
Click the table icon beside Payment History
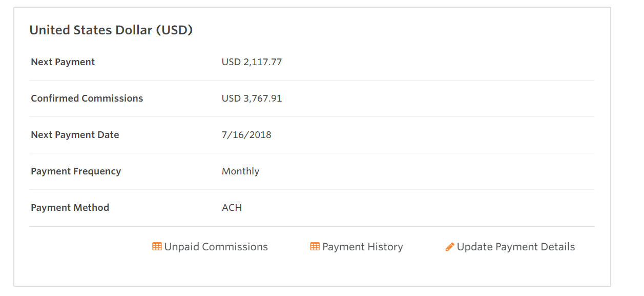[x=315, y=247]
